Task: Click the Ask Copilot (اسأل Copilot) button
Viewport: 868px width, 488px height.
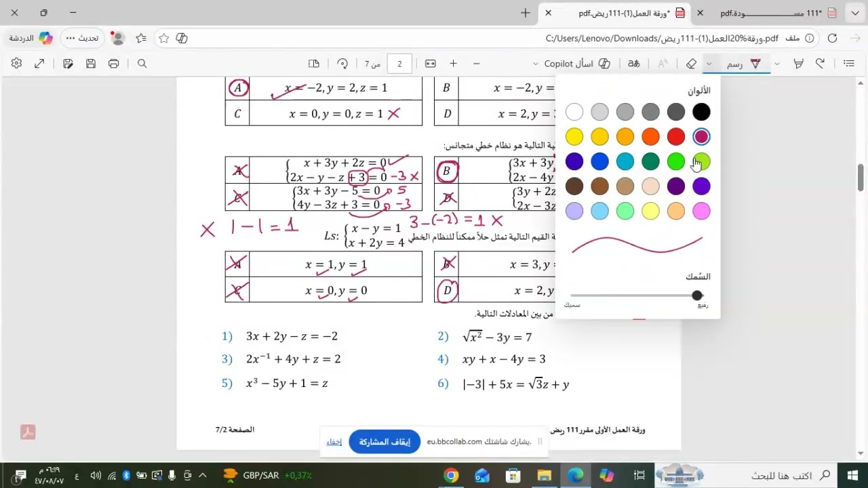Action: (578, 64)
